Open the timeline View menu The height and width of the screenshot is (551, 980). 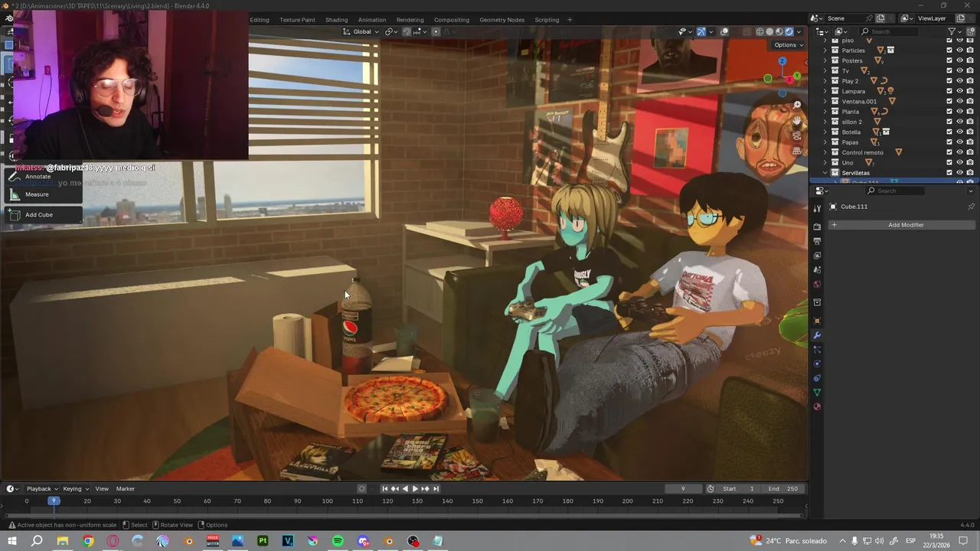[x=101, y=489]
